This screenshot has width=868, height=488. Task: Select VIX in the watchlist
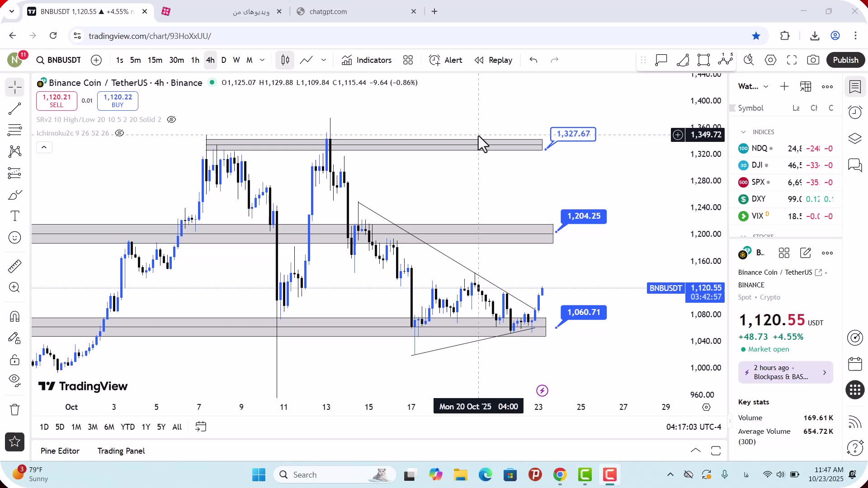pyautogui.click(x=785, y=216)
